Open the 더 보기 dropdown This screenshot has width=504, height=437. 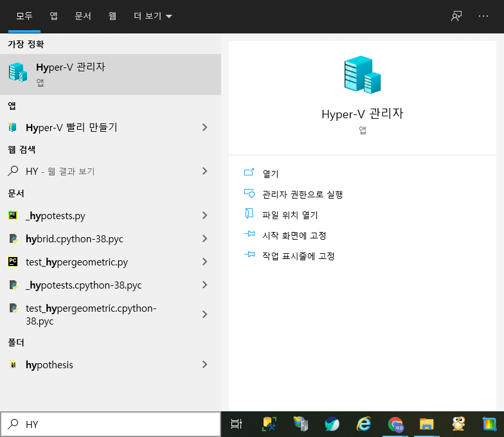tap(153, 15)
